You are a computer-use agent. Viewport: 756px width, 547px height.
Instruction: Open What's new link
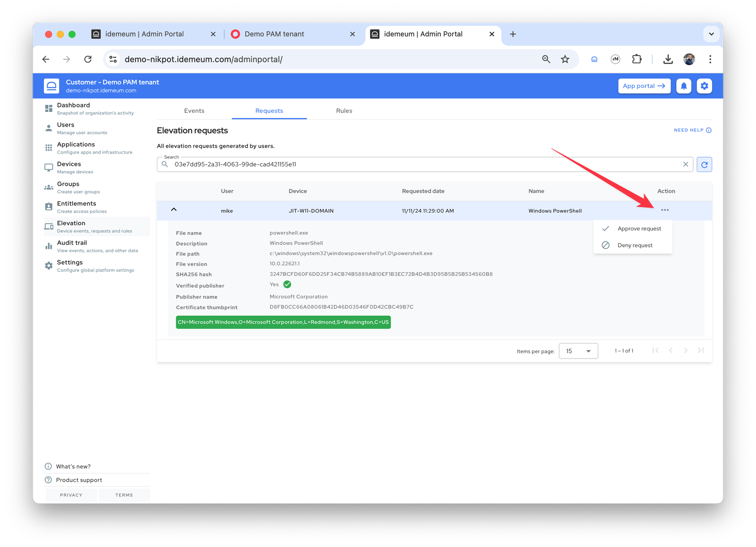pyautogui.click(x=73, y=466)
